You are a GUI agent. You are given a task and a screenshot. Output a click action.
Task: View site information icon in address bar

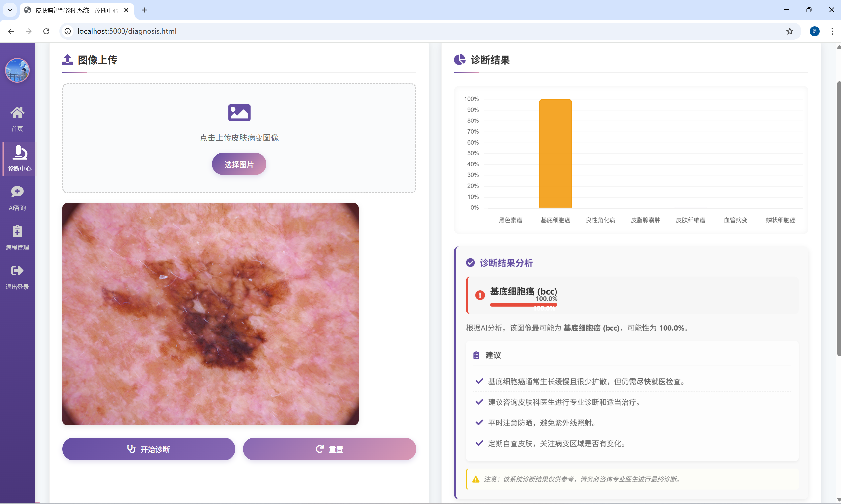pyautogui.click(x=68, y=31)
